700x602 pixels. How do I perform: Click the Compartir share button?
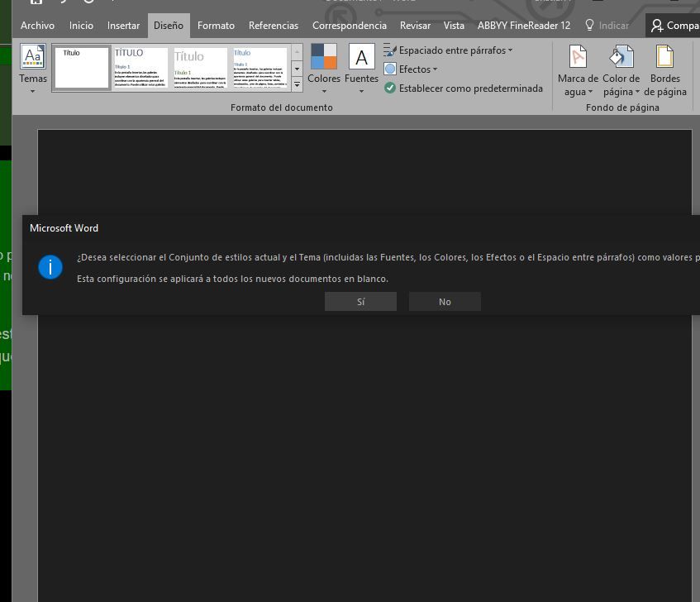(x=674, y=26)
